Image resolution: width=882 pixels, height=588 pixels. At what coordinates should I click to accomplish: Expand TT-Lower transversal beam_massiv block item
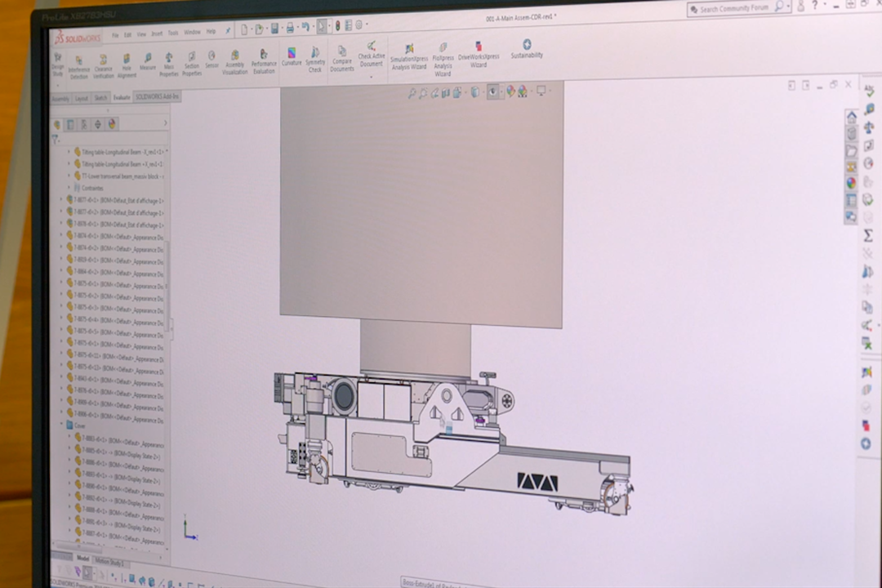69,176
